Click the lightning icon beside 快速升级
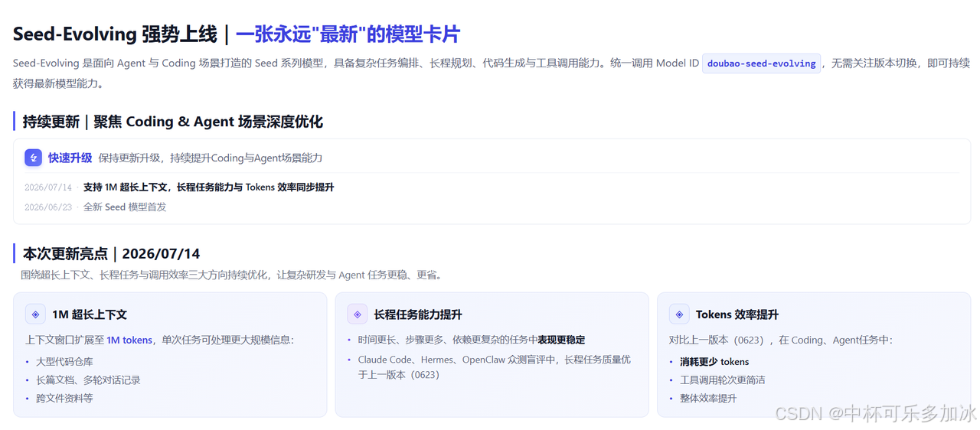 pos(33,158)
